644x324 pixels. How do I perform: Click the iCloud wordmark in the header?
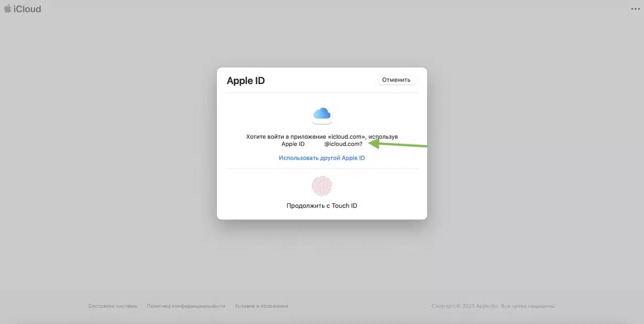27,9
